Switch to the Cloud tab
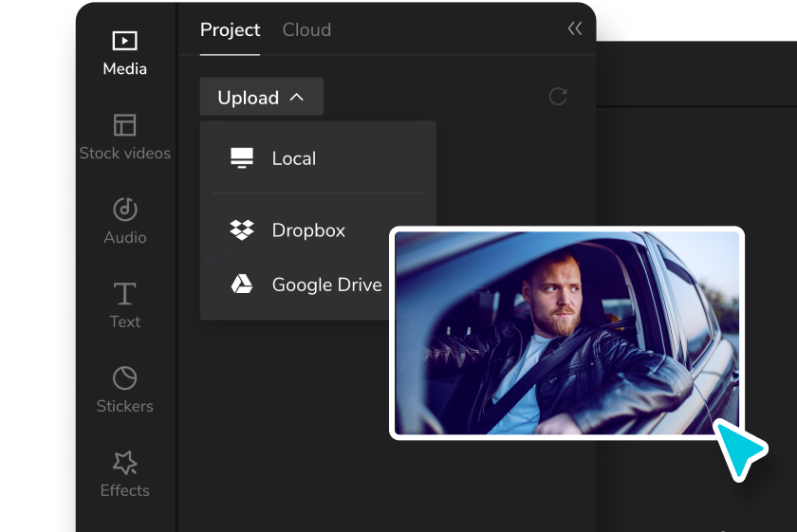This screenshot has width=797, height=532. point(306,30)
